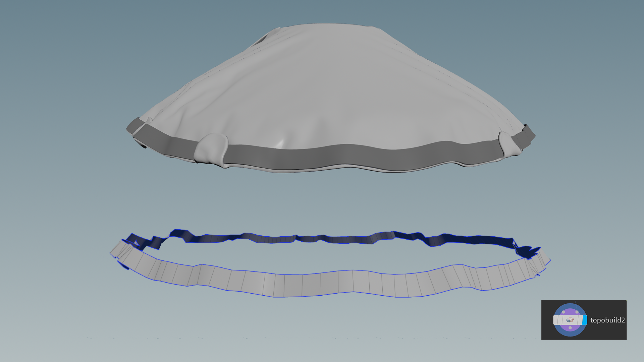
Task: Click the right input connector of topobuild2
Action: coord(577,312)
